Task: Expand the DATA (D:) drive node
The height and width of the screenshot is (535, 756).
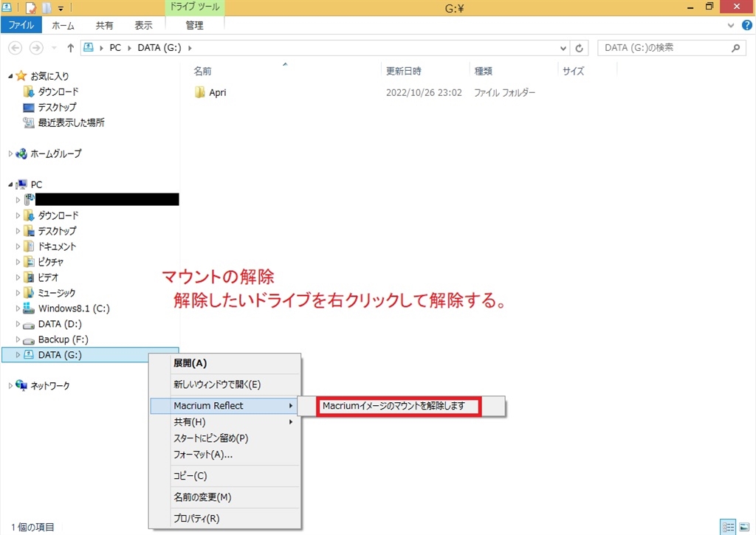Action: pos(18,324)
